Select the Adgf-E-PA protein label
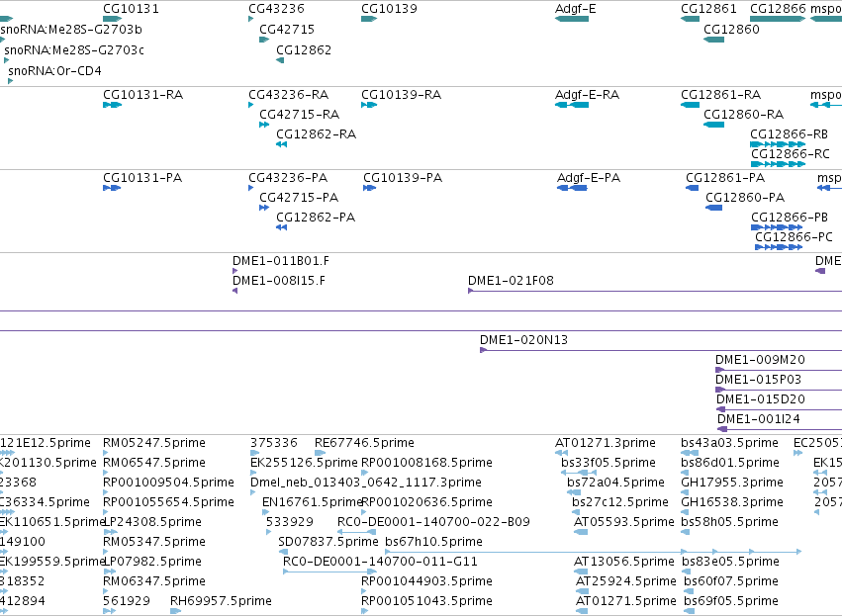 (x=589, y=178)
